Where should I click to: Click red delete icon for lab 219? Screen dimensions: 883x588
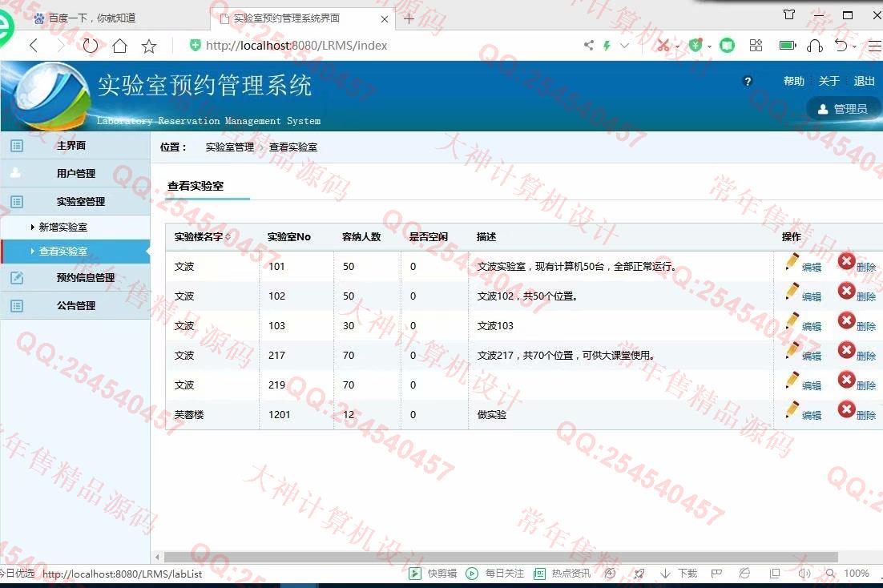pyautogui.click(x=846, y=380)
